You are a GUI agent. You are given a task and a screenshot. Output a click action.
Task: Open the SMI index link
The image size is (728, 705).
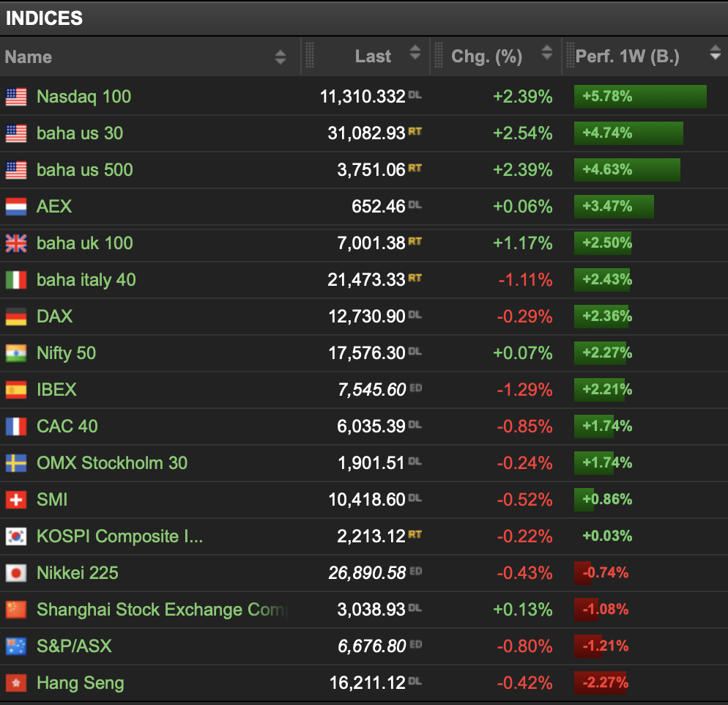point(52,500)
